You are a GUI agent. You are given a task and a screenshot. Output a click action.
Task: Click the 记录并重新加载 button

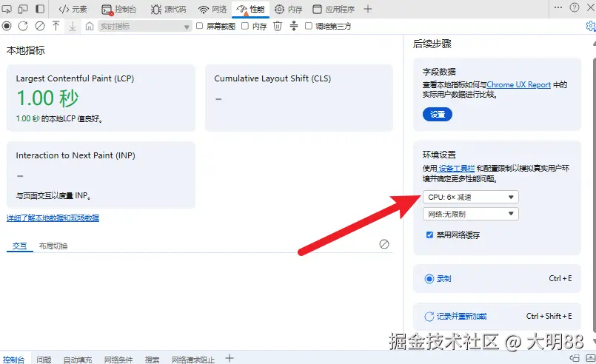[x=497, y=316]
